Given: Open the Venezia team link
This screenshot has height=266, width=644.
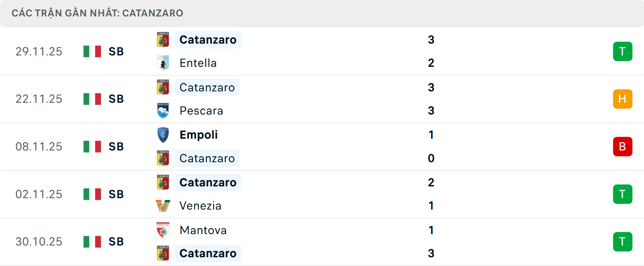Looking at the screenshot, I should 200,206.
